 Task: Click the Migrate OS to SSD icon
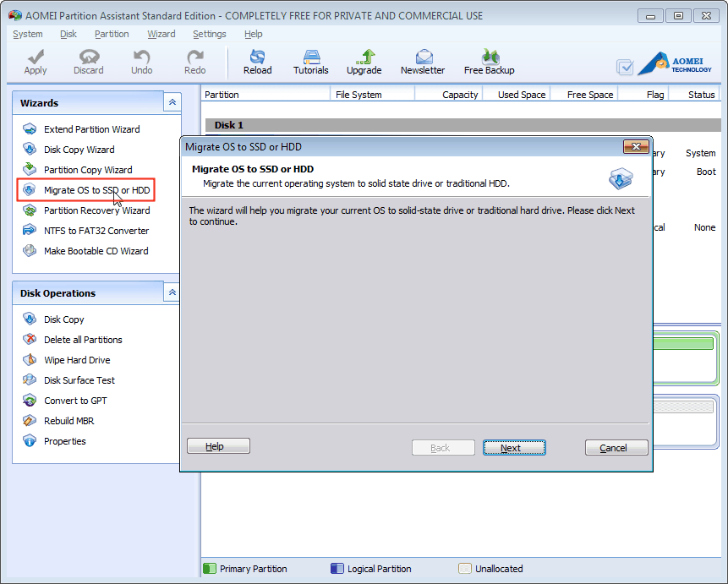pyautogui.click(x=30, y=190)
